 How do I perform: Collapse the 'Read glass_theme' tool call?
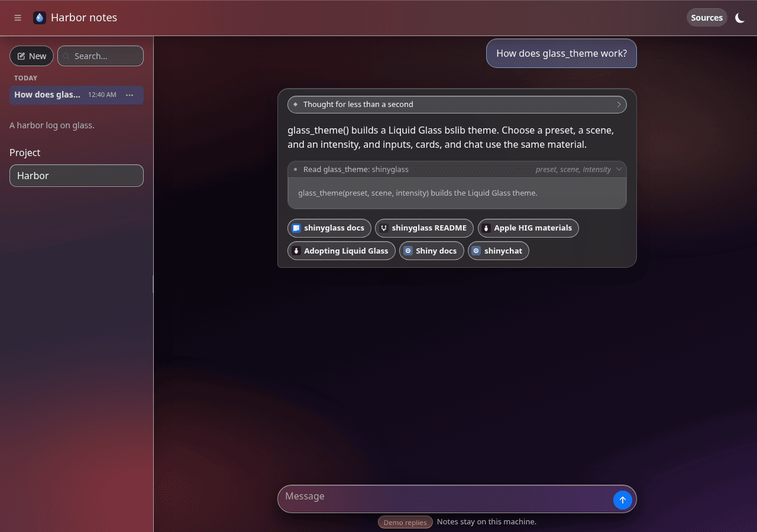pos(457,170)
